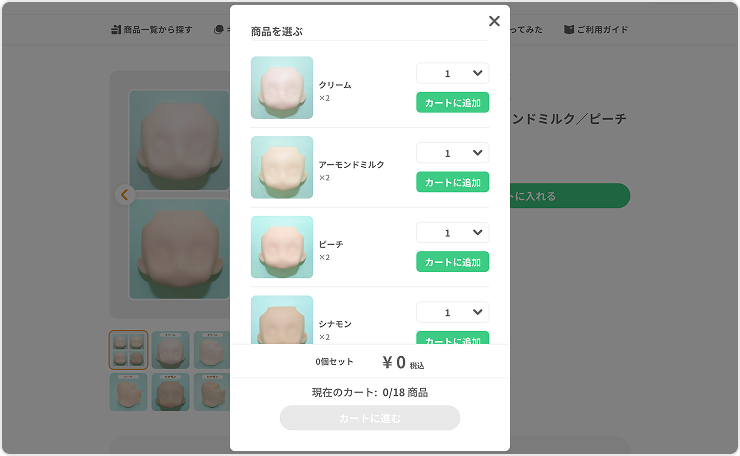Click the シナモン product name
The height and width of the screenshot is (456, 740).
point(335,324)
